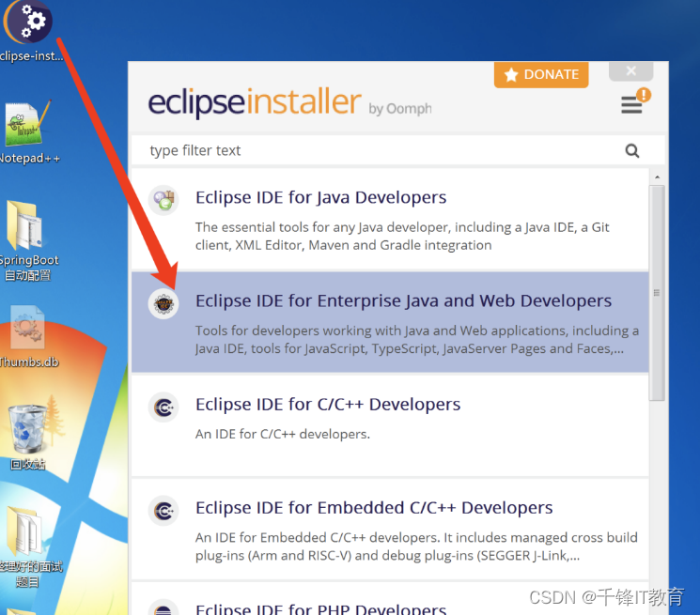Click the Enterprise Java and Web package icon
This screenshot has height=615, width=700.
[x=163, y=303]
